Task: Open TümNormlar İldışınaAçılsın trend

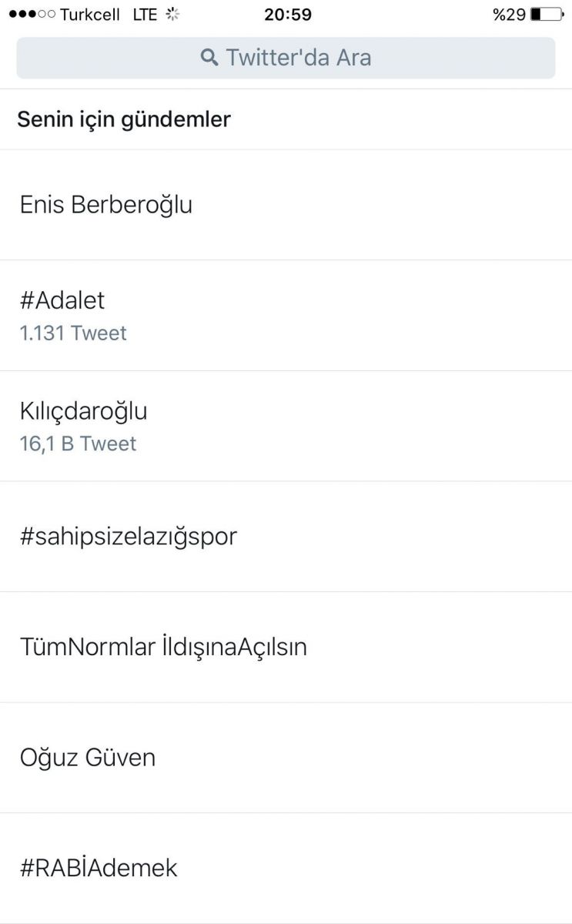Action: [163, 648]
